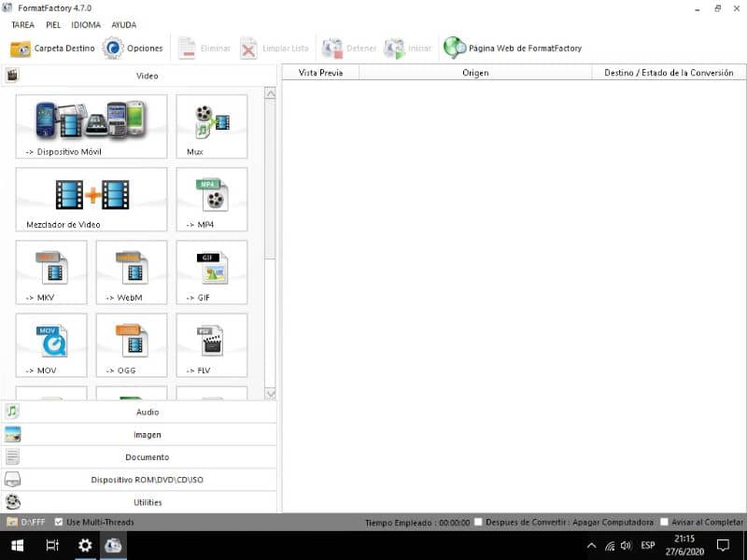The width and height of the screenshot is (747, 560).
Task: Choose the MP4 conversion tile
Action: [x=212, y=199]
